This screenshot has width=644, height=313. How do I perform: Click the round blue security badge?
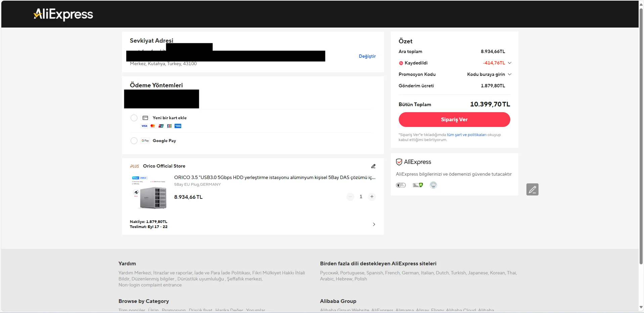(433, 185)
